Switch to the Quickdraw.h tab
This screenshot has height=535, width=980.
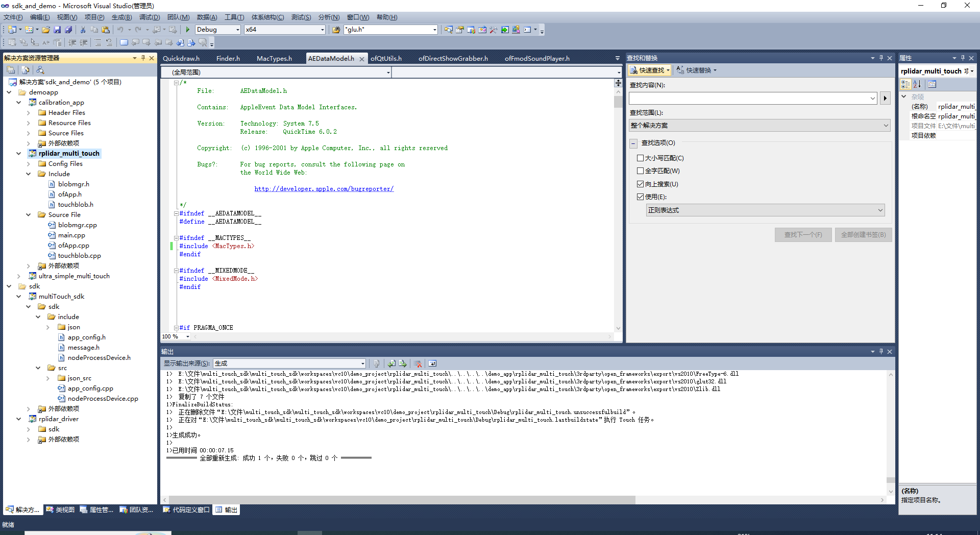pos(181,59)
